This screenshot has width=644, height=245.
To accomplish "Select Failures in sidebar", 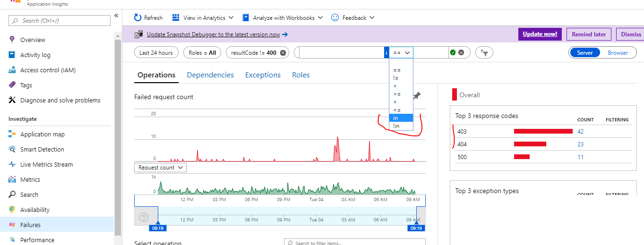I will coord(57,225).
